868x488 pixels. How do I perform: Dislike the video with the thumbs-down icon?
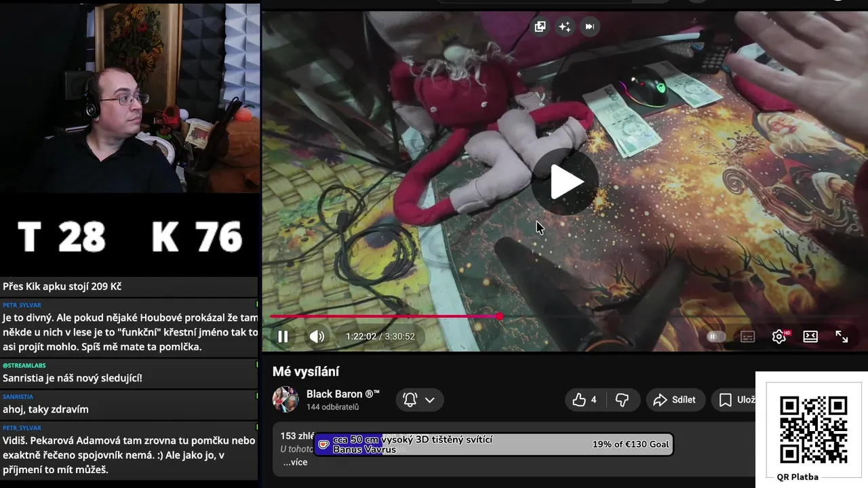coord(622,400)
